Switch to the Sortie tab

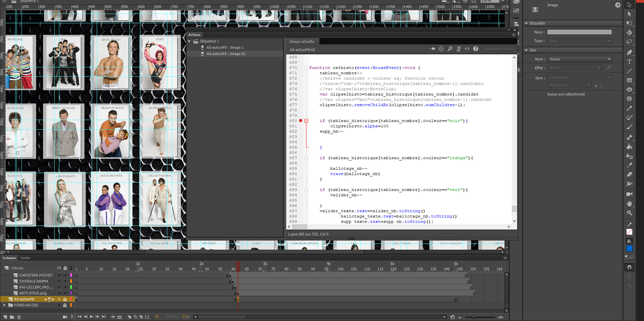pyautogui.click(x=25, y=258)
